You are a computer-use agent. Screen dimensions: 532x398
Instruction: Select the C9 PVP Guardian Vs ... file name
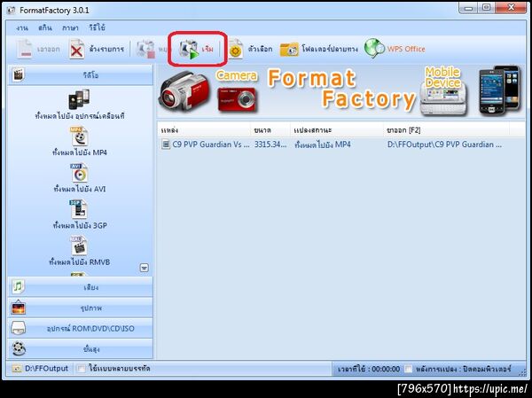(211, 144)
